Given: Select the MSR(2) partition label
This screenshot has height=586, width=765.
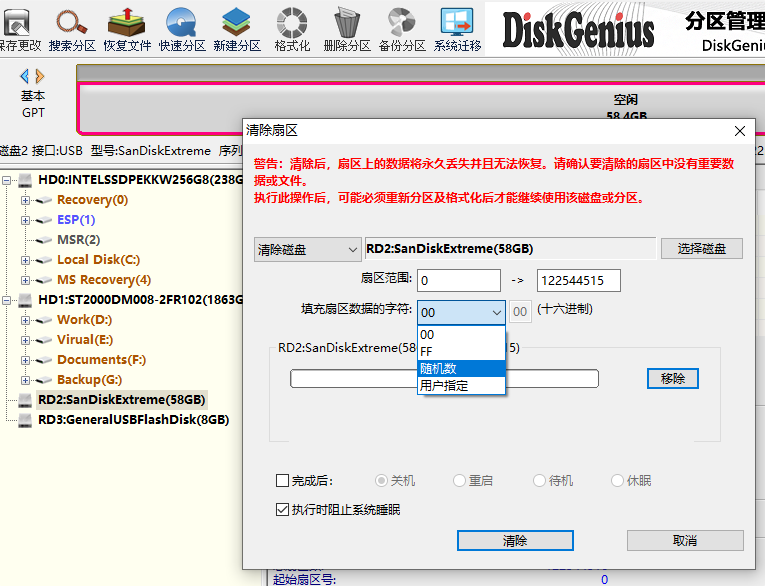Looking at the screenshot, I should (79, 240).
